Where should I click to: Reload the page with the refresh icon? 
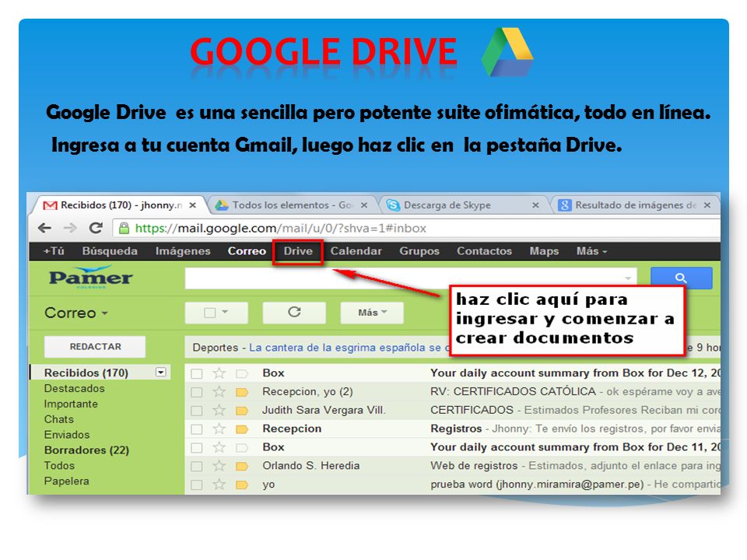click(x=96, y=228)
